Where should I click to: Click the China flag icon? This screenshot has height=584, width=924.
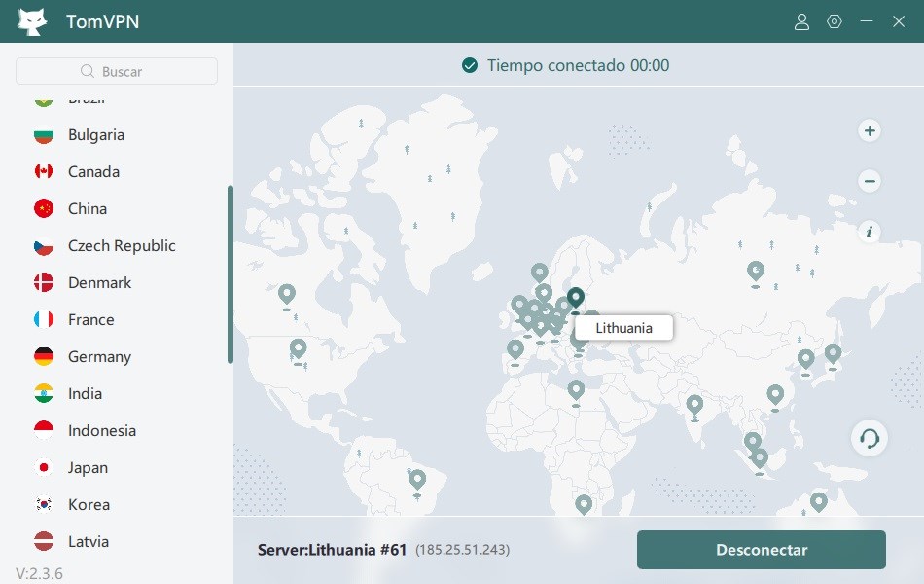pos(44,209)
